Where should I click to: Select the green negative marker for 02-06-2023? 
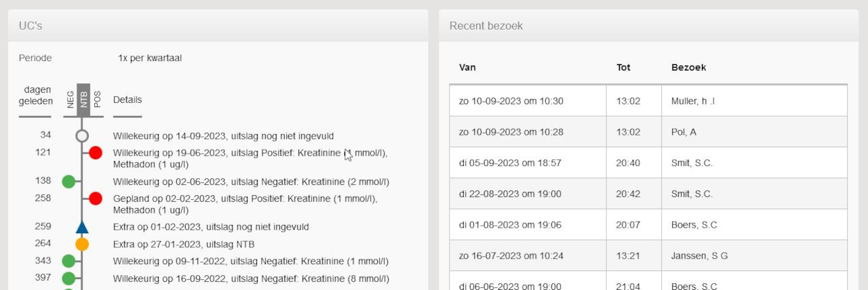pyautogui.click(x=68, y=182)
